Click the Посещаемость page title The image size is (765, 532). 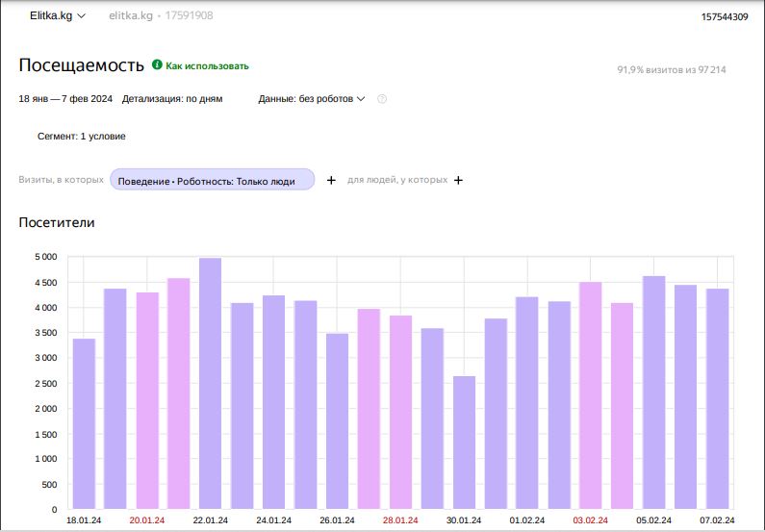pyautogui.click(x=82, y=65)
